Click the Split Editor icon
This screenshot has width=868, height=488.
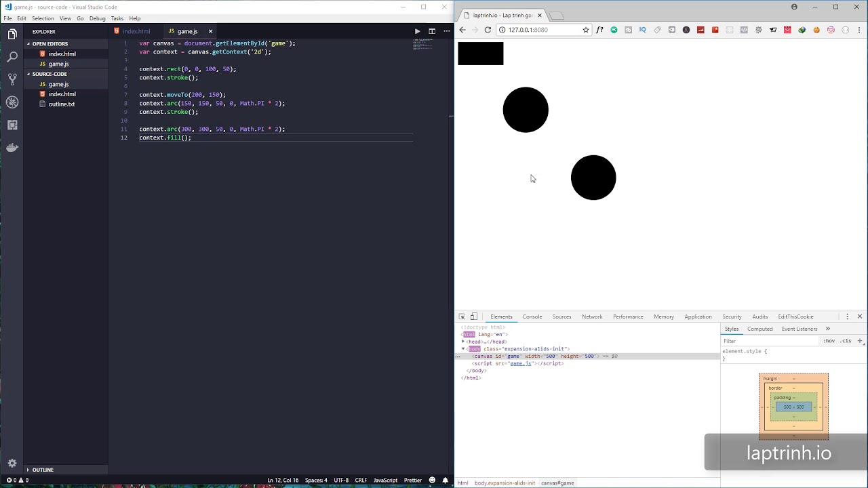[x=431, y=31]
